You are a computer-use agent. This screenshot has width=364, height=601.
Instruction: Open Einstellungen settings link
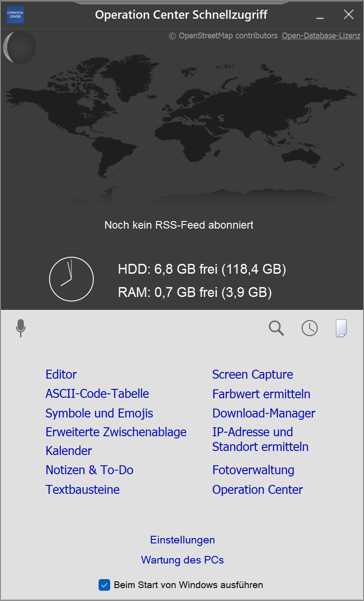[182, 540]
